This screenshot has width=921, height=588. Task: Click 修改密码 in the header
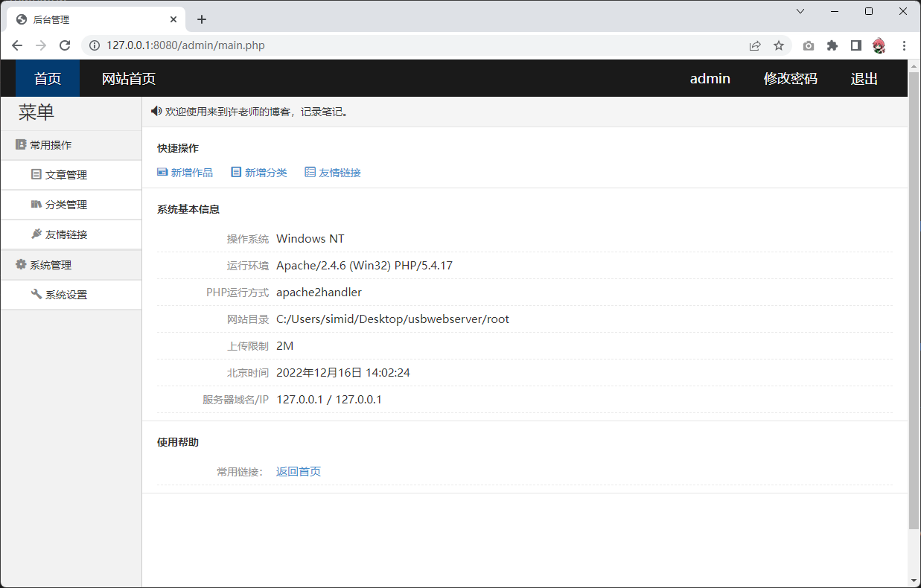tap(790, 79)
